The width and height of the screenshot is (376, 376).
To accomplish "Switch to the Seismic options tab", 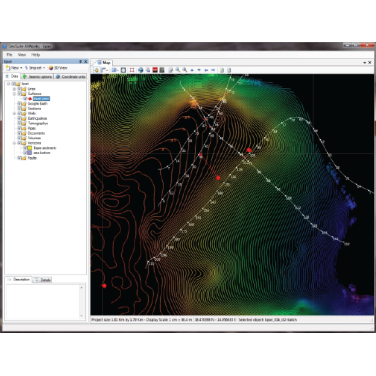I will (x=37, y=77).
